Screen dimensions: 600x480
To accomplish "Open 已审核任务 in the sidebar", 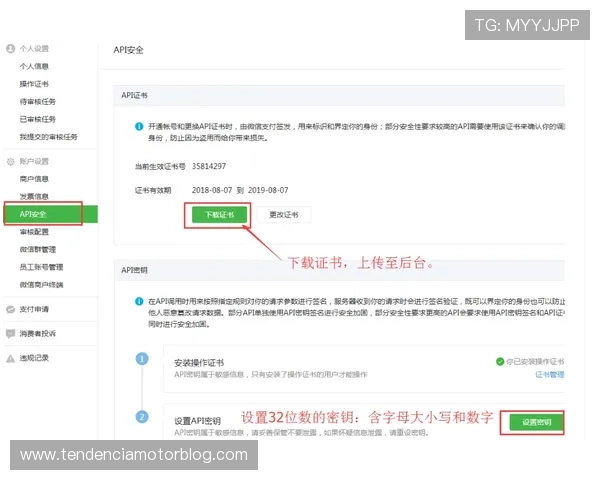I will [x=38, y=119].
